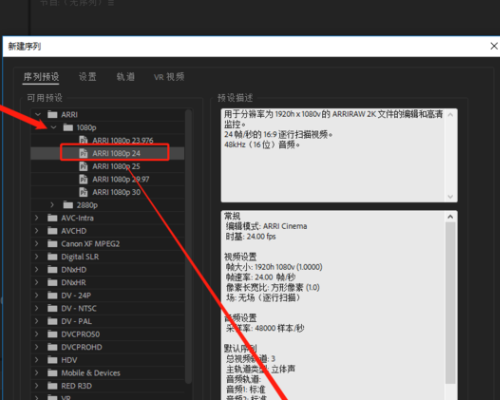This screenshot has height=400, width=500.
Task: Click the preset tree vertical scrollbar
Action: [x=188, y=247]
